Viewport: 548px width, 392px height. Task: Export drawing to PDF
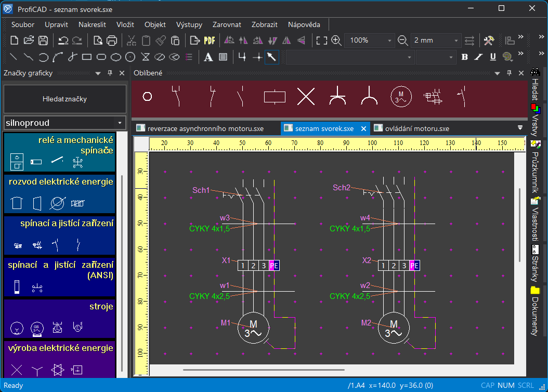(x=210, y=41)
